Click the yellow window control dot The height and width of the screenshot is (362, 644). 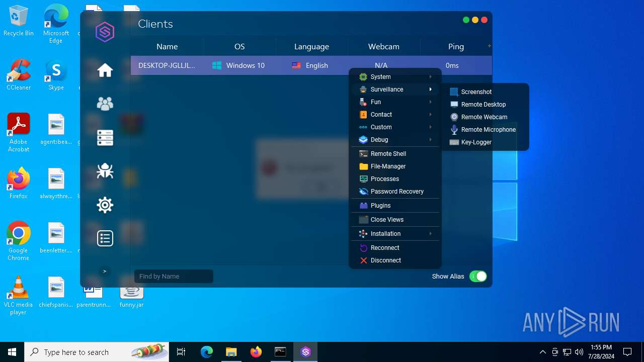click(475, 20)
